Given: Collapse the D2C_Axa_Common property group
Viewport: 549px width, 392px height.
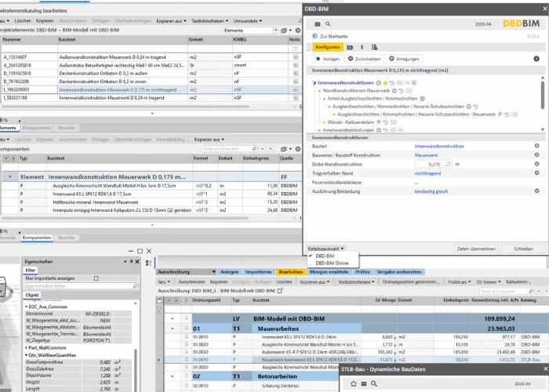Looking at the screenshot, I should [26, 307].
